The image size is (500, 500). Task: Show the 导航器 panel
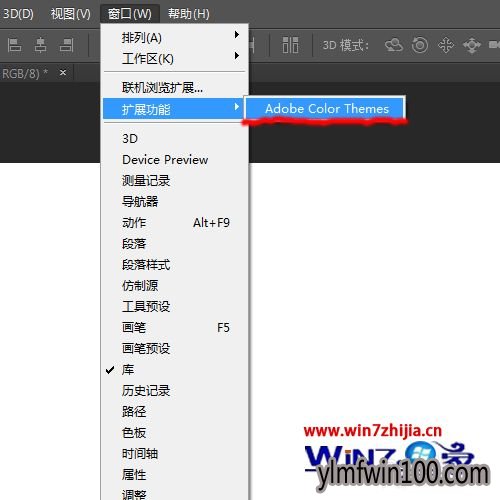[176, 201]
